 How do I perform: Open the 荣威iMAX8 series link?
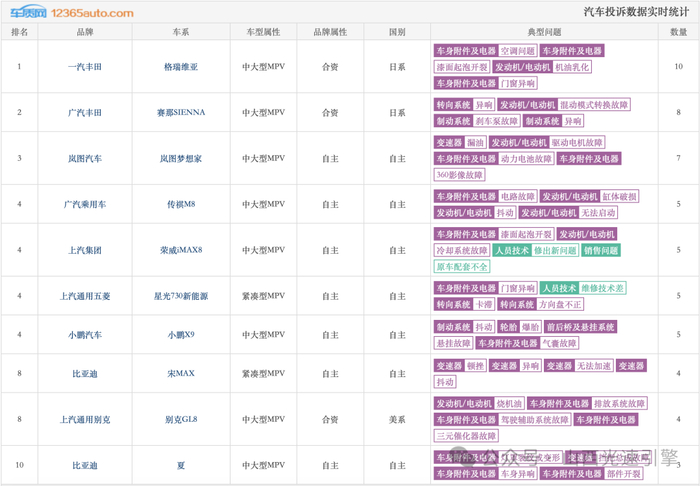[x=181, y=250]
